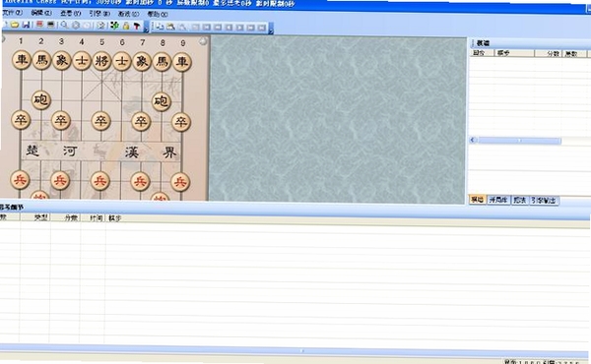Click the move list horizontal scrollbar thumb
The width and height of the screenshot is (591, 364).
[x=519, y=141]
